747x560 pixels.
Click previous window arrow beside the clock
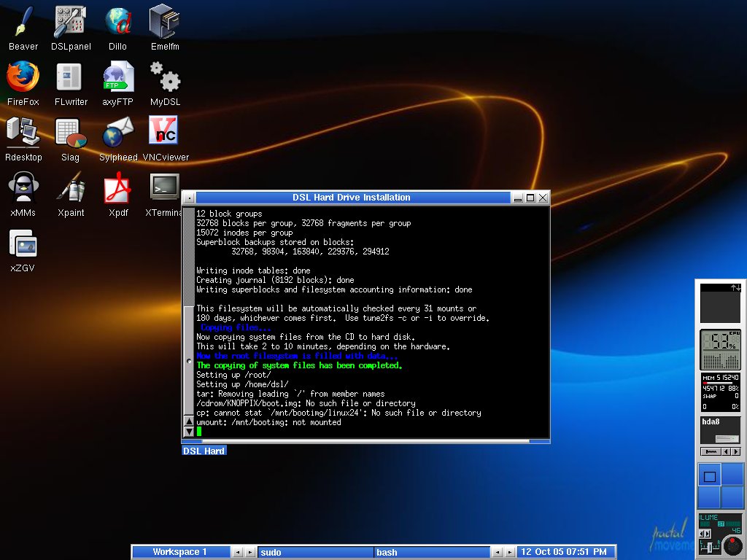(x=497, y=553)
